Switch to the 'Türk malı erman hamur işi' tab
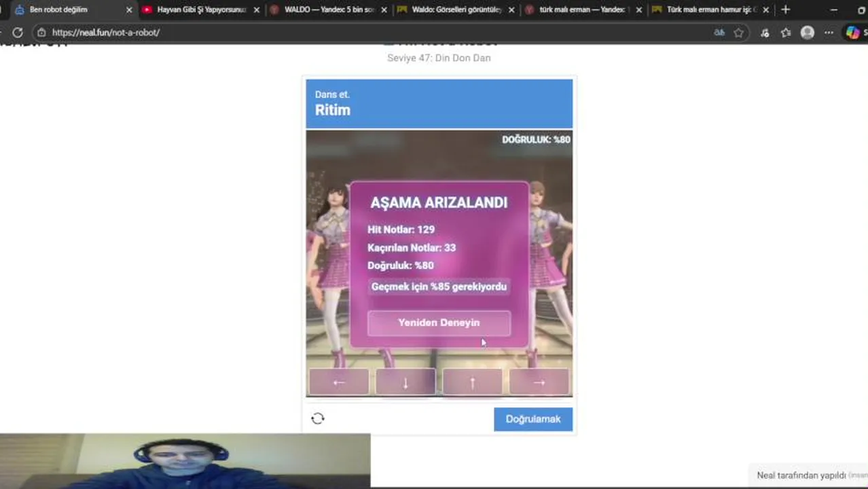This screenshot has height=489, width=868. coord(710,10)
